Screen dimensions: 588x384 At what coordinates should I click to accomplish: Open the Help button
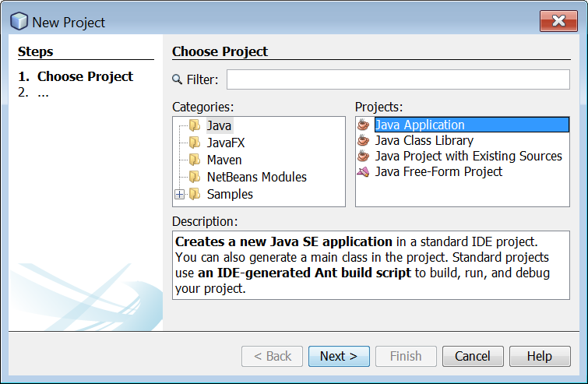point(540,356)
